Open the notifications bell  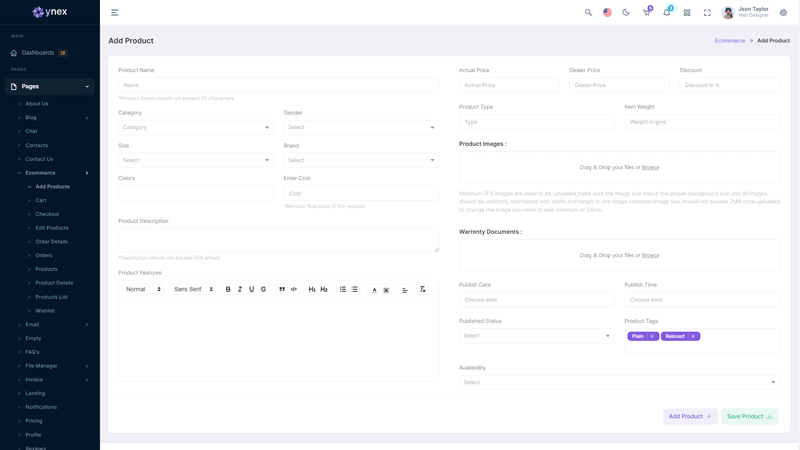tap(667, 13)
